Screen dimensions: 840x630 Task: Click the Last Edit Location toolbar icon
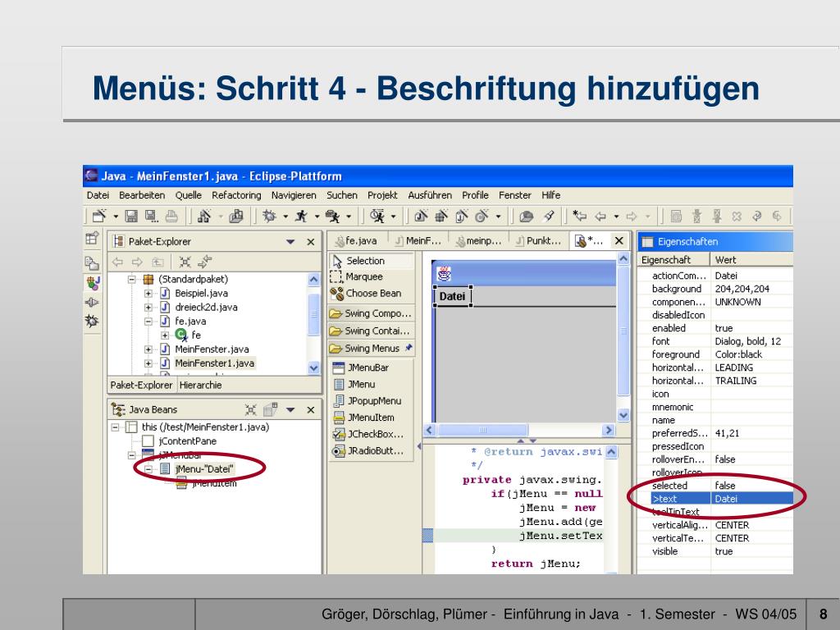point(580,216)
